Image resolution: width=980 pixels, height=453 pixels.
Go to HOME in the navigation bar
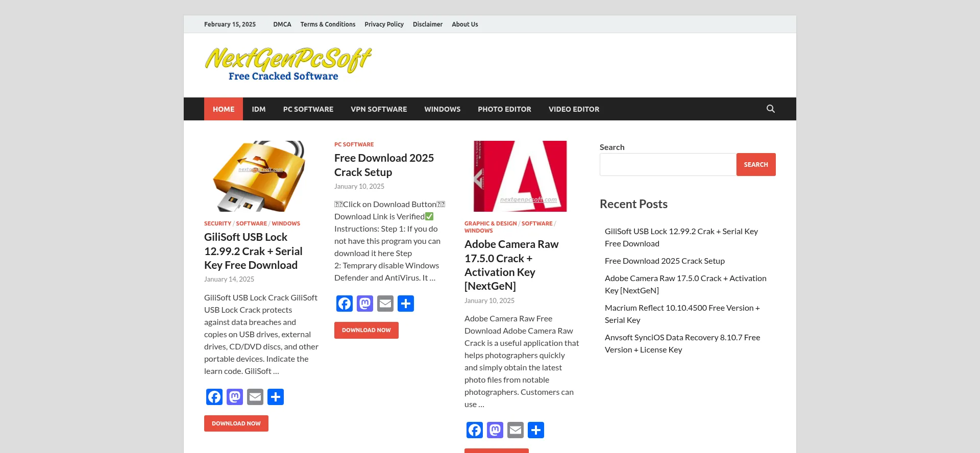(x=224, y=109)
